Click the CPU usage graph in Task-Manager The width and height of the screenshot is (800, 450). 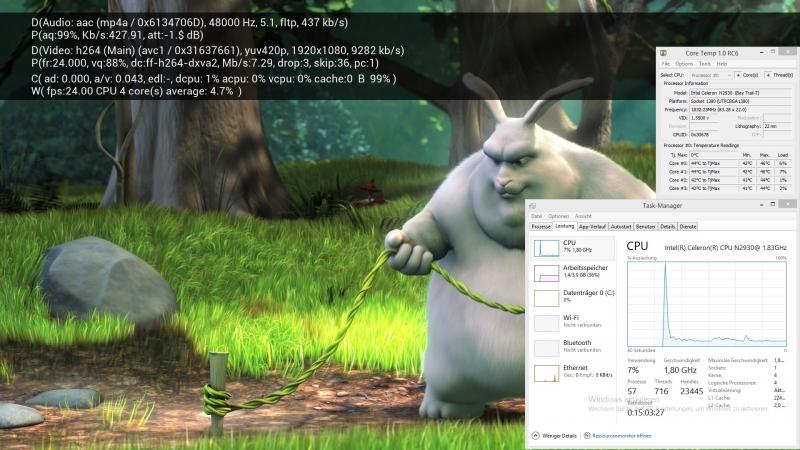pos(707,304)
